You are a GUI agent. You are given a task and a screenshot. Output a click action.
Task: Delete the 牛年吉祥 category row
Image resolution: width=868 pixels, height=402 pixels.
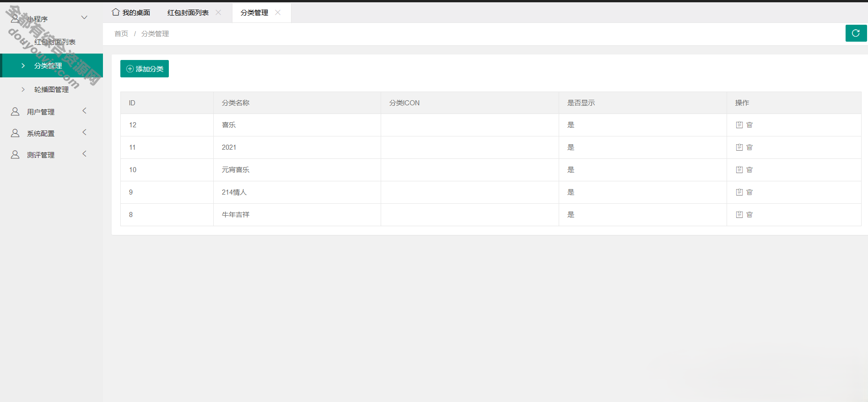(749, 214)
